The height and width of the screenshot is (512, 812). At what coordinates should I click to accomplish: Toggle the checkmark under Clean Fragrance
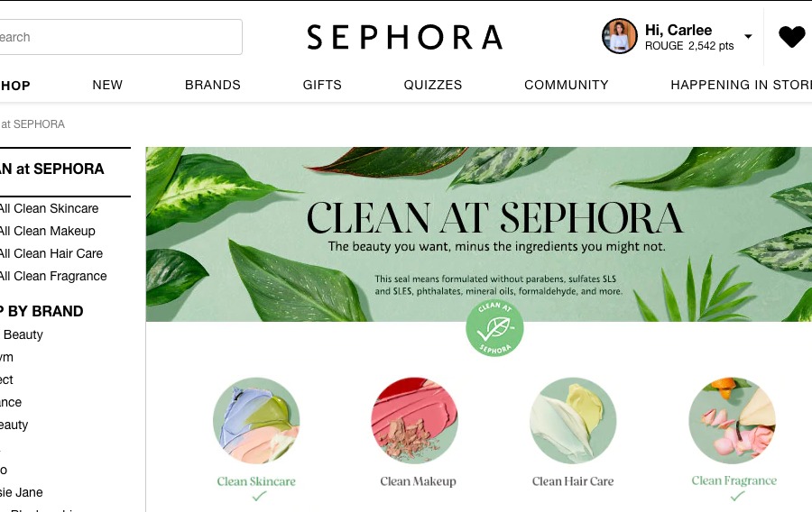click(x=737, y=496)
